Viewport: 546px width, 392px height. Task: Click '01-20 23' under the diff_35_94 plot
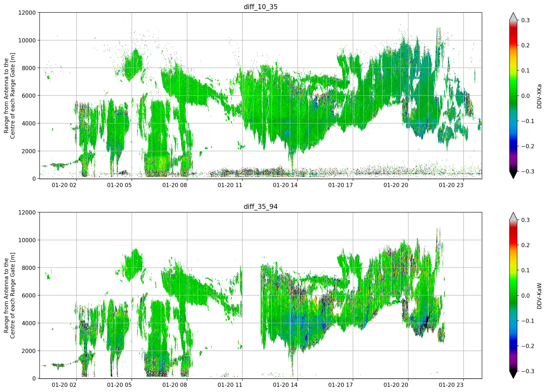point(451,385)
